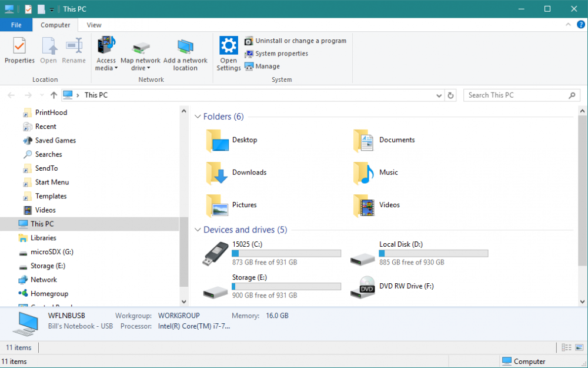The width and height of the screenshot is (588, 368).
Task: Click the Up directory arrow icon
Action: [x=54, y=95]
